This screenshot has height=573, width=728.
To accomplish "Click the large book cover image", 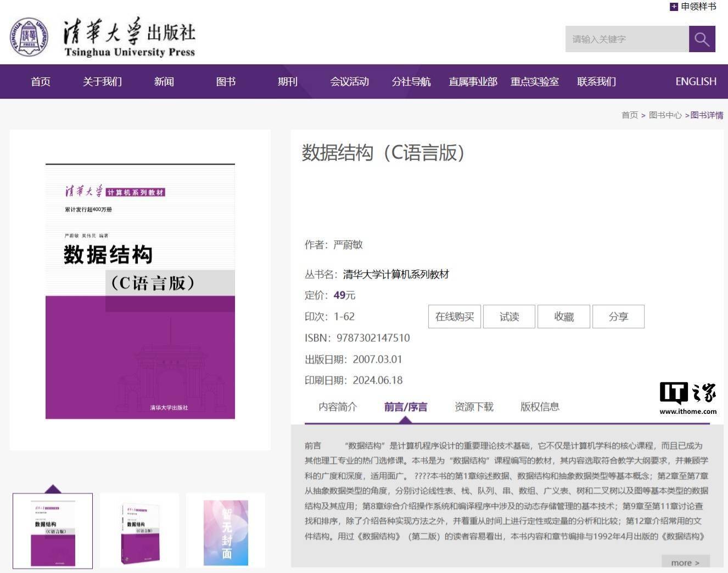I will (140, 291).
